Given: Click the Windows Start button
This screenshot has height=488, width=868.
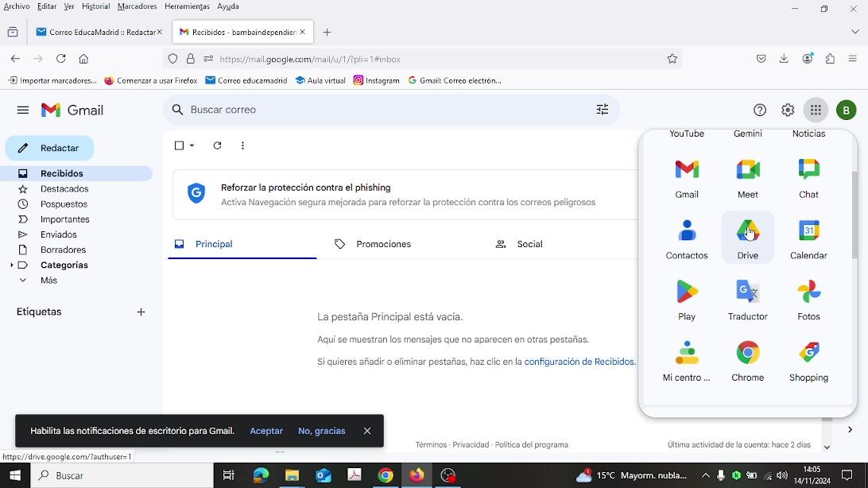Looking at the screenshot, I should [x=15, y=475].
